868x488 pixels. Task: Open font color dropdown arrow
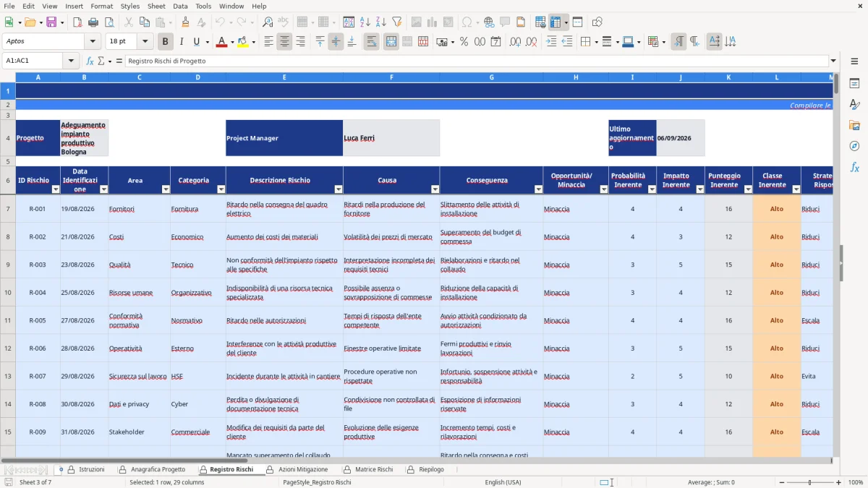pyautogui.click(x=231, y=42)
